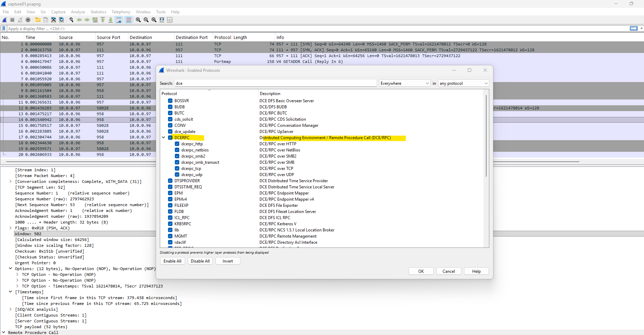Close this capture file from the toolbar
The height and width of the screenshot is (335, 644).
(54, 20)
